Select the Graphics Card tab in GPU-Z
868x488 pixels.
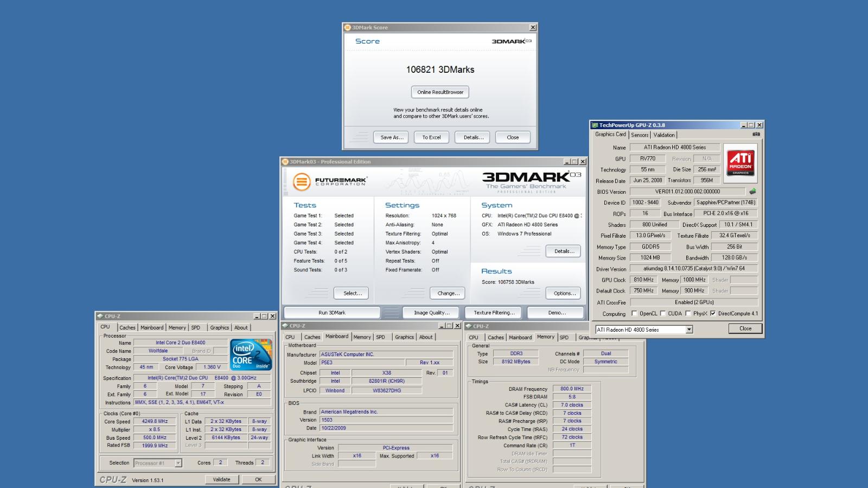tap(610, 134)
